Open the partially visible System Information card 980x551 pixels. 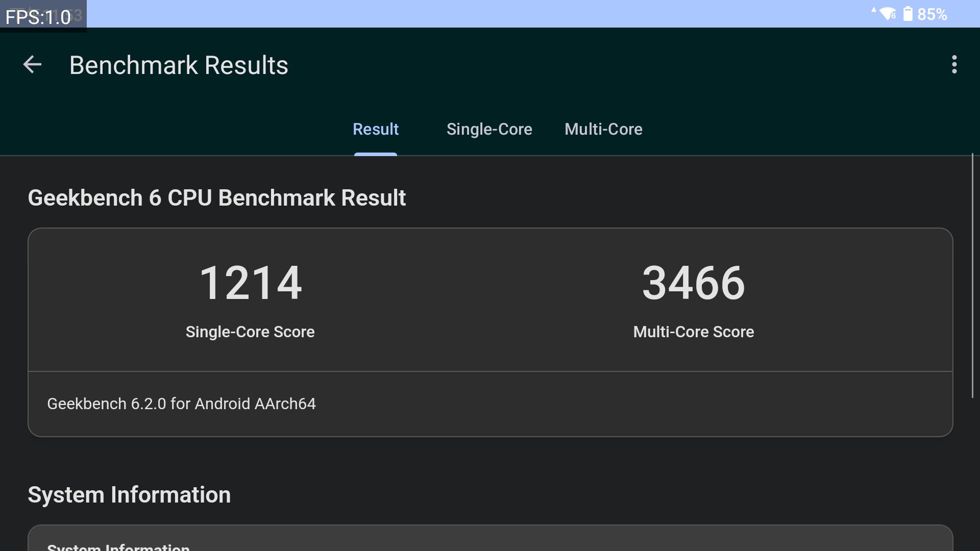490,540
